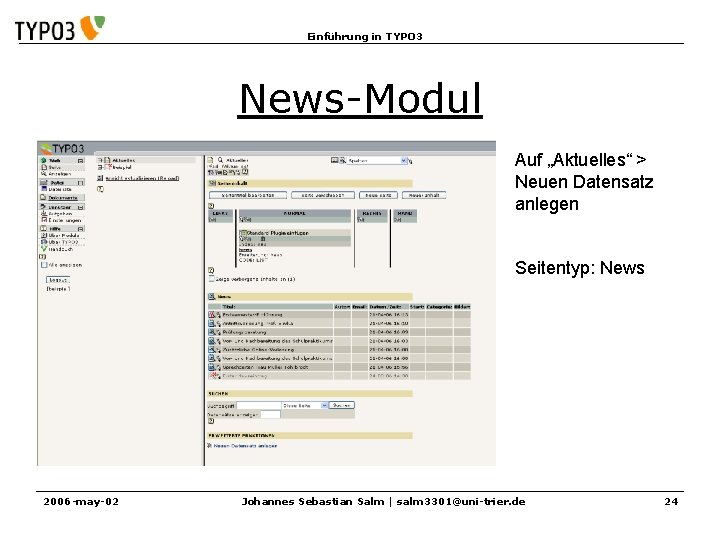Click the Dateiliste icon

(x=44, y=189)
